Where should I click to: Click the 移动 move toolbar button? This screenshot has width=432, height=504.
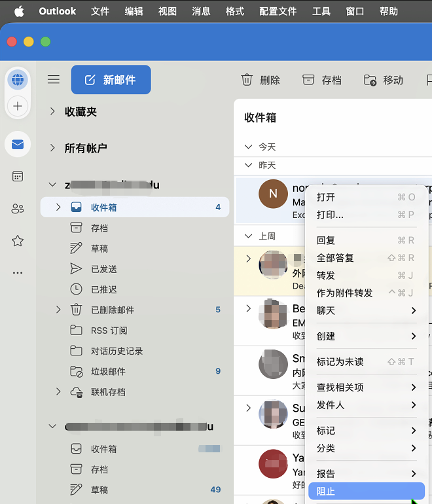(x=384, y=80)
